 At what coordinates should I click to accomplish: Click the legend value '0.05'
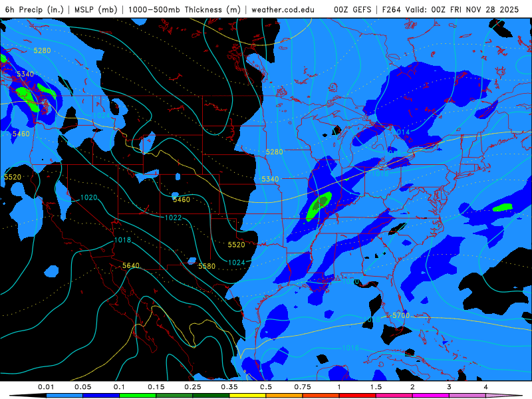pos(82,387)
